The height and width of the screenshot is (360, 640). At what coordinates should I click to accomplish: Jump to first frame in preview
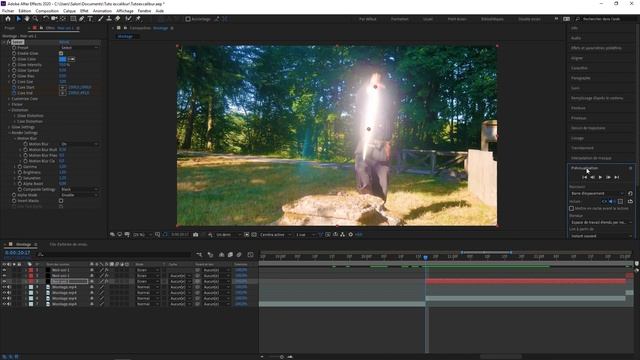pyautogui.click(x=584, y=178)
